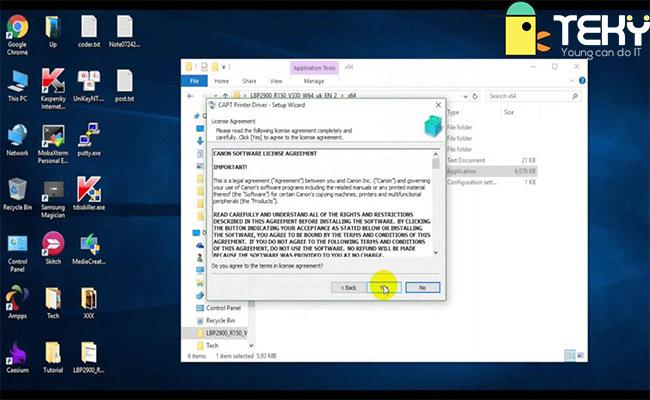Open the File tab in Explorer

click(194, 81)
